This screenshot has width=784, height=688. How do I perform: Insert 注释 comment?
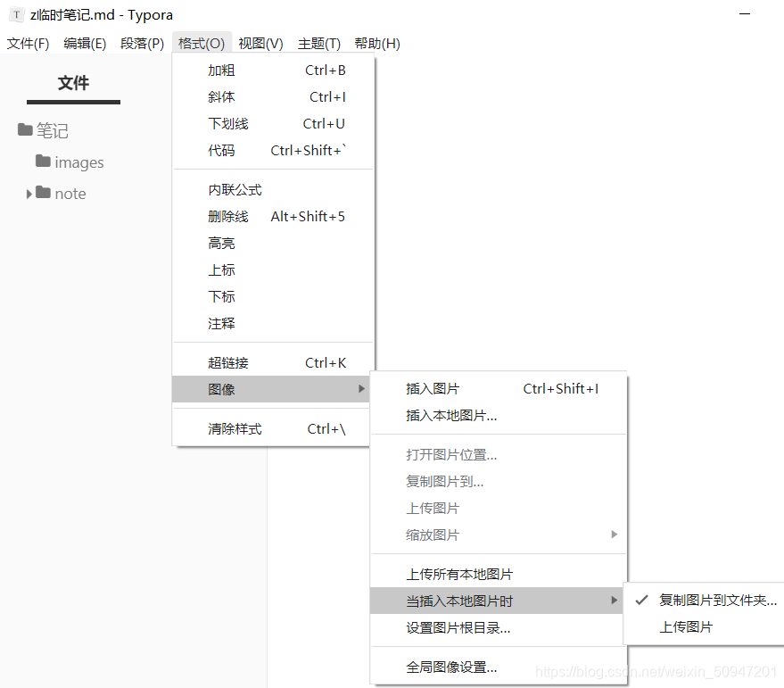pyautogui.click(x=273, y=324)
